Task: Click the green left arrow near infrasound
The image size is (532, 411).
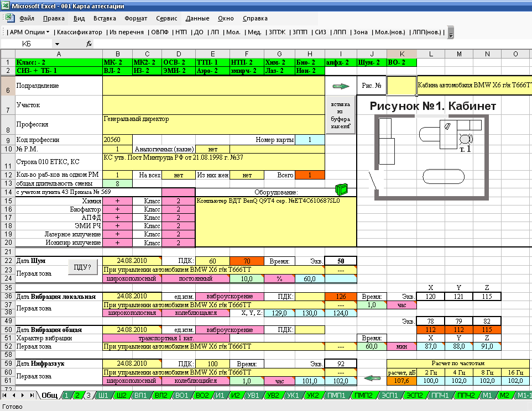Action: coord(374,378)
